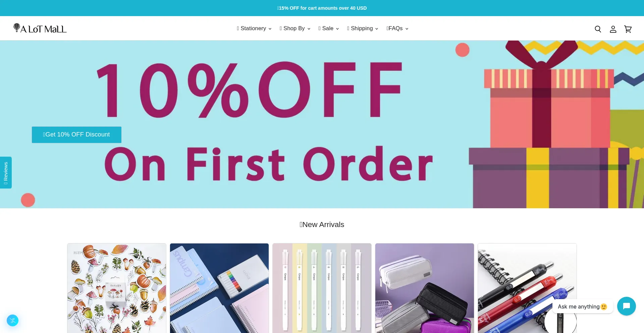Expand the Shop By dropdown menu
This screenshot has height=333, width=644.
tap(295, 29)
